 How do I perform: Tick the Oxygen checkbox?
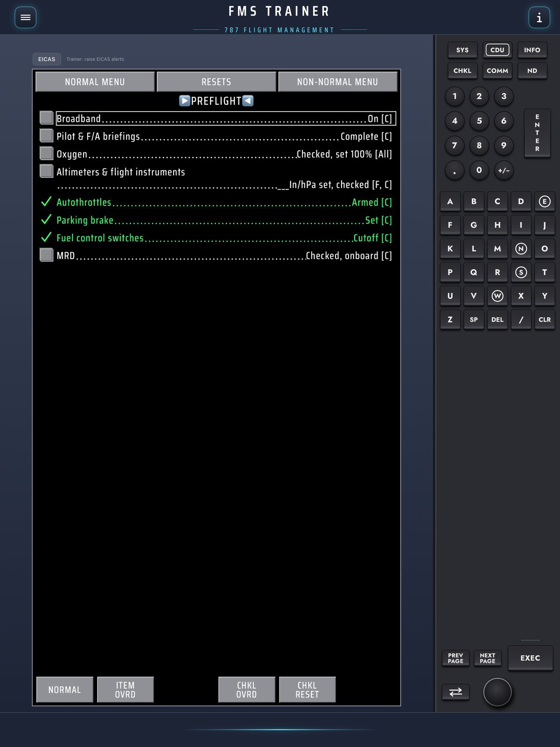click(46, 153)
